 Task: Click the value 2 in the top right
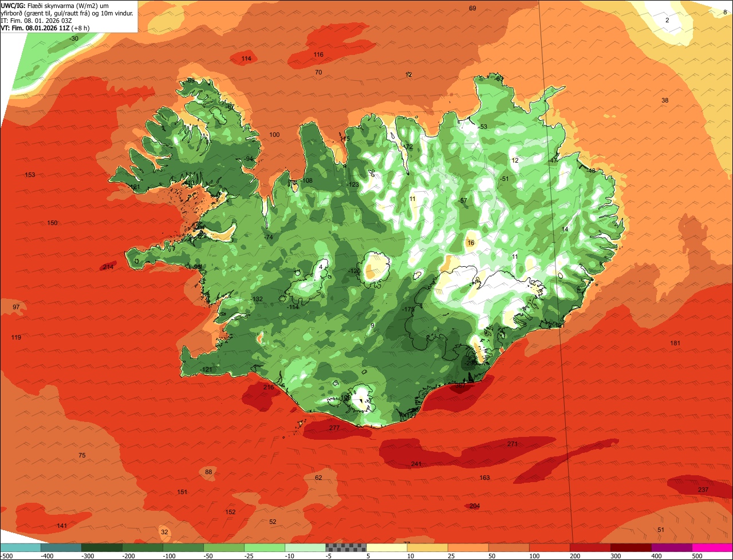coord(667,21)
